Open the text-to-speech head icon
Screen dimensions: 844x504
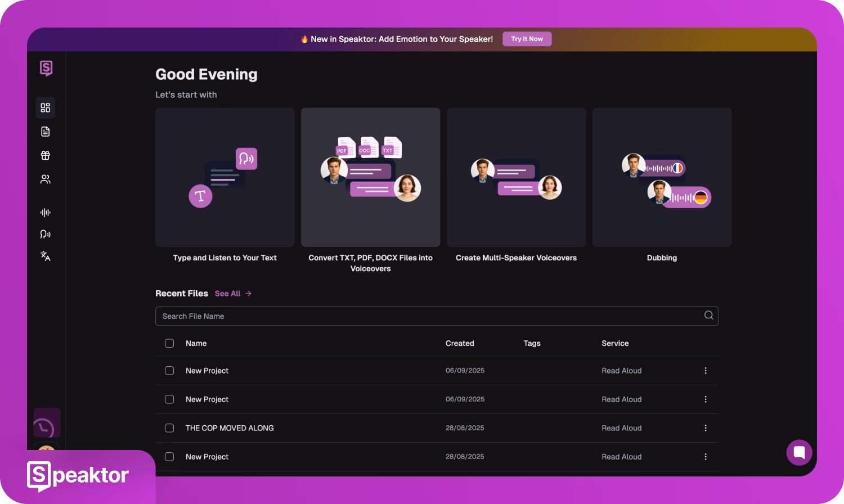[46, 234]
